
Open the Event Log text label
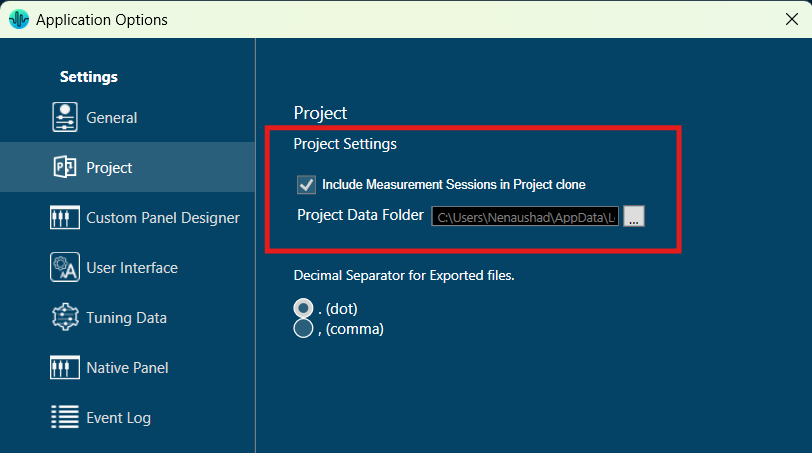tap(118, 418)
